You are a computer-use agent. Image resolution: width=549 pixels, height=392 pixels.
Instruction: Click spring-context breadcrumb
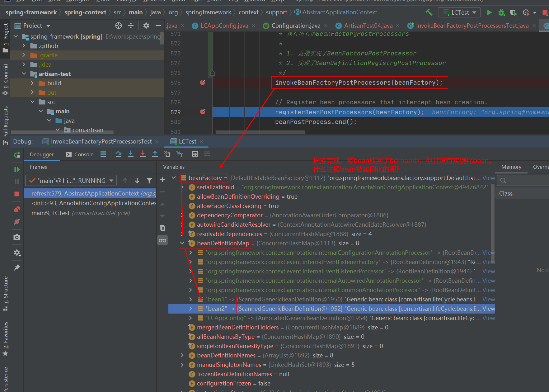85,12
